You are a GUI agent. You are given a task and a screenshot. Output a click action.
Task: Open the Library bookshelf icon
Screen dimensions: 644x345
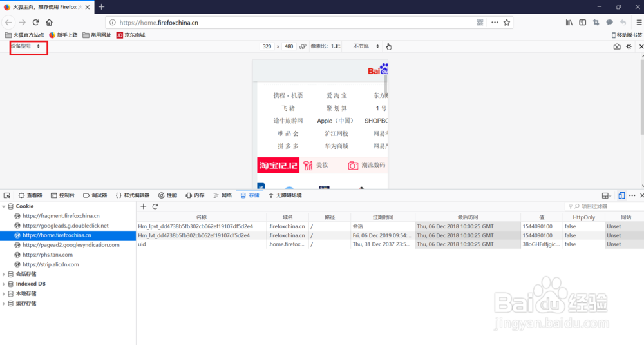pyautogui.click(x=569, y=22)
